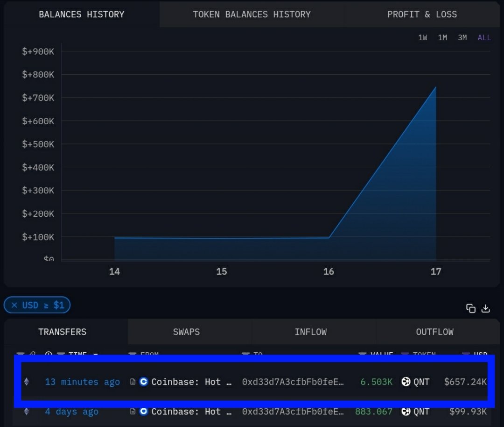This screenshot has width=504, height=427.
Task: Open the 13 minutes ago transaction link
Action: (82, 382)
